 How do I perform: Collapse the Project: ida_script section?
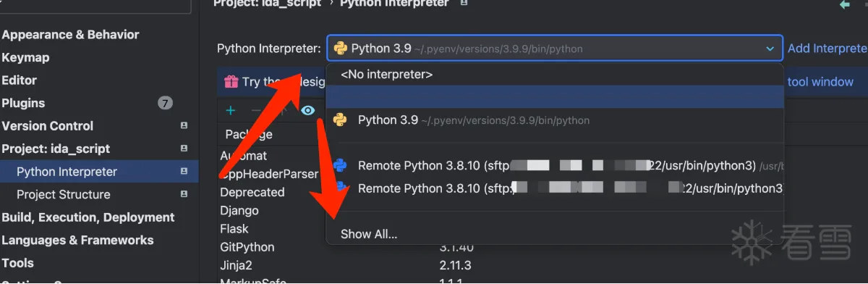[56, 149]
